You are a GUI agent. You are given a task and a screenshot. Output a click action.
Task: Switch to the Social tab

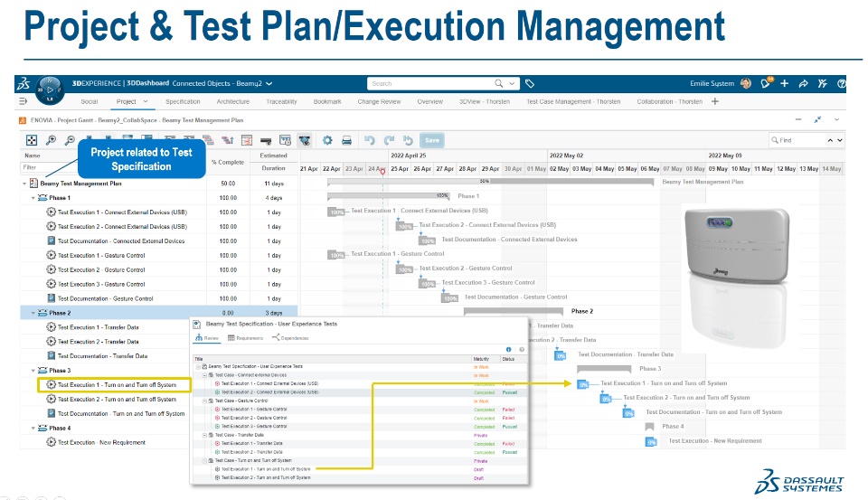[90, 101]
